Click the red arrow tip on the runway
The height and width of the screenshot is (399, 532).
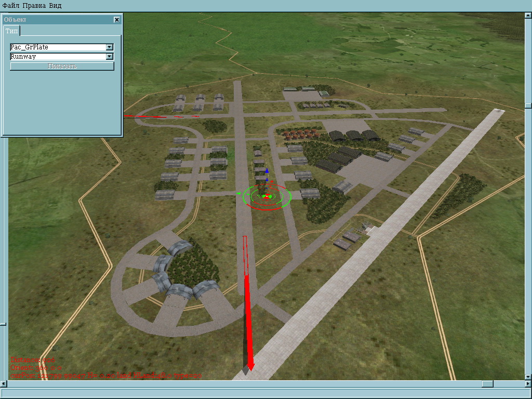pyautogui.click(x=251, y=367)
